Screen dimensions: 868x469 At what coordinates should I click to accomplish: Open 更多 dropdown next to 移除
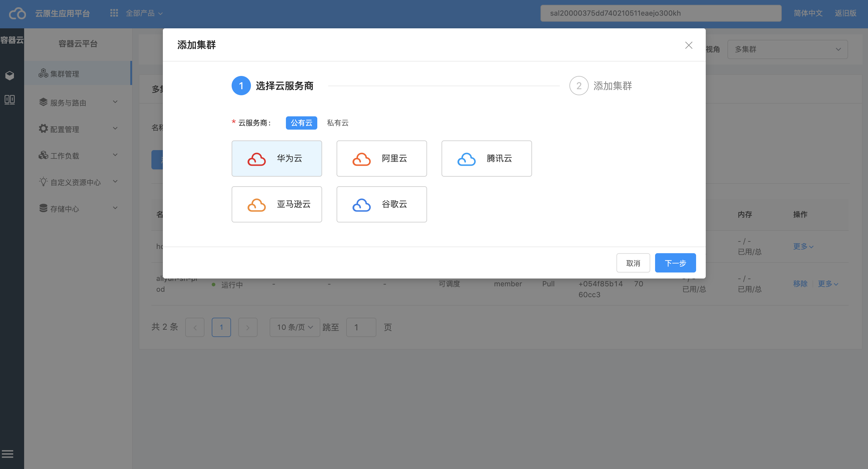[x=828, y=284]
